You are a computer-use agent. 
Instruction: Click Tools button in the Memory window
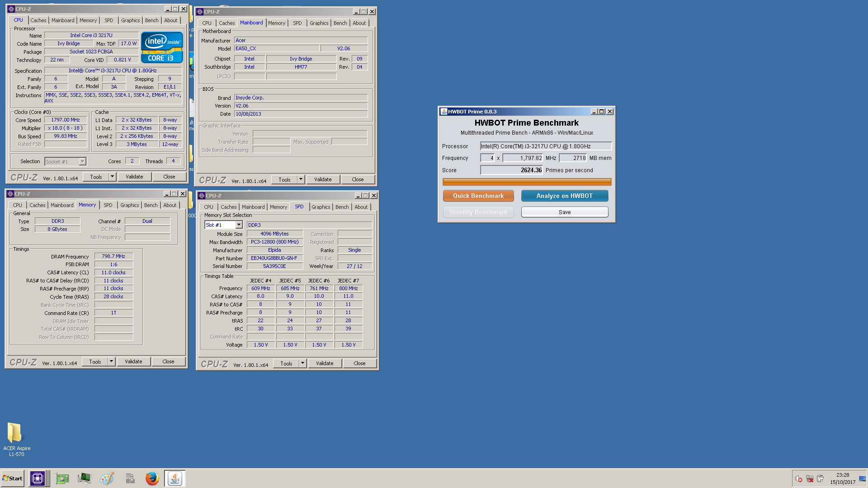tap(95, 361)
